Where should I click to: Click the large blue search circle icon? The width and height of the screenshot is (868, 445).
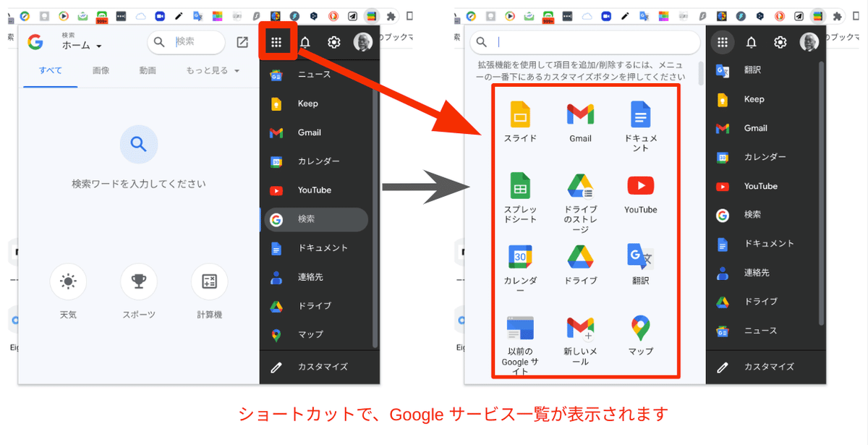pos(139,144)
